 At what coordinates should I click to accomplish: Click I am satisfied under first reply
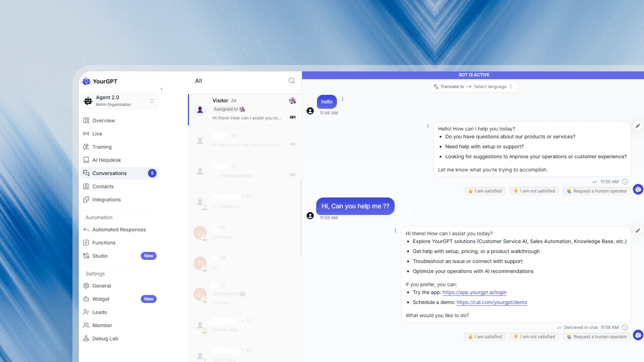[x=485, y=191]
